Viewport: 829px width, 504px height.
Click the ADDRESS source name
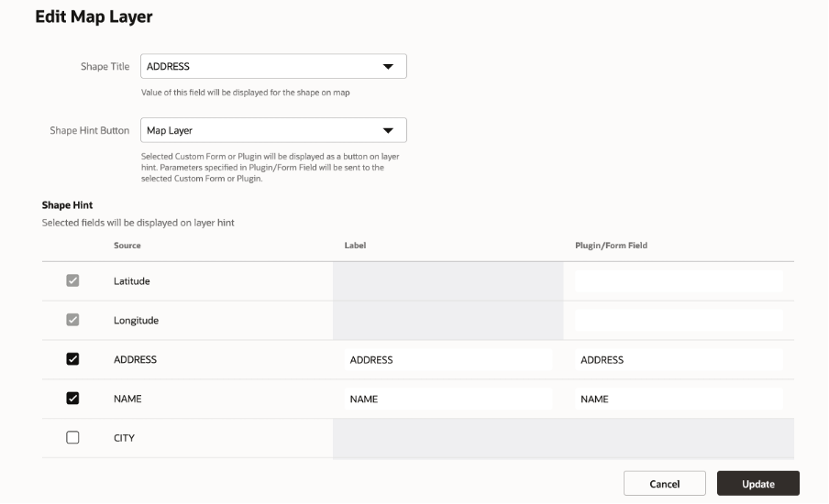(135, 359)
